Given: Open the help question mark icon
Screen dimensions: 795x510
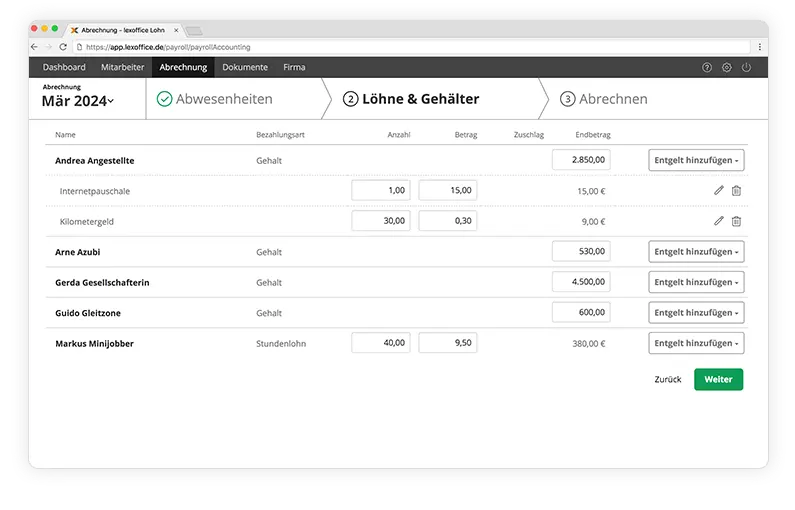Looking at the screenshot, I should pyautogui.click(x=707, y=67).
